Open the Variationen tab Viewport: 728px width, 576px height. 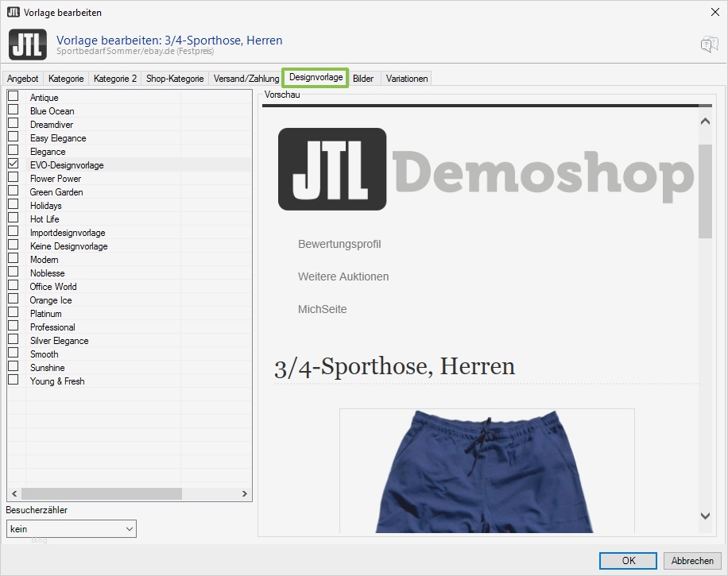pos(406,78)
